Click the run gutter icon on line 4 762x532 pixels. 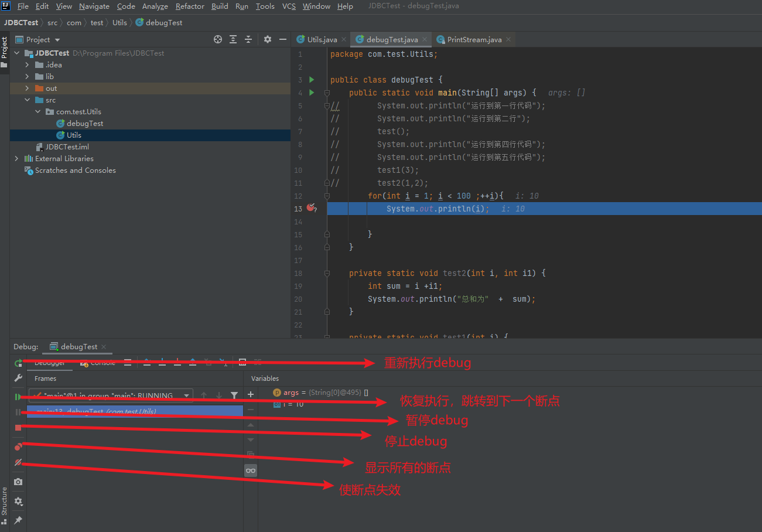pos(312,93)
